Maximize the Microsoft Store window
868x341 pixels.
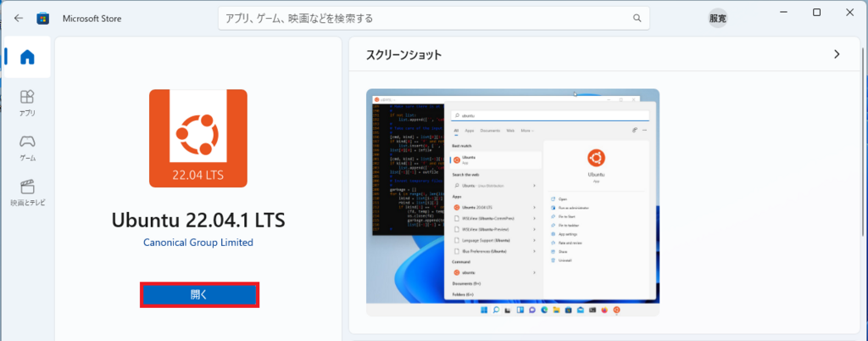pyautogui.click(x=816, y=13)
